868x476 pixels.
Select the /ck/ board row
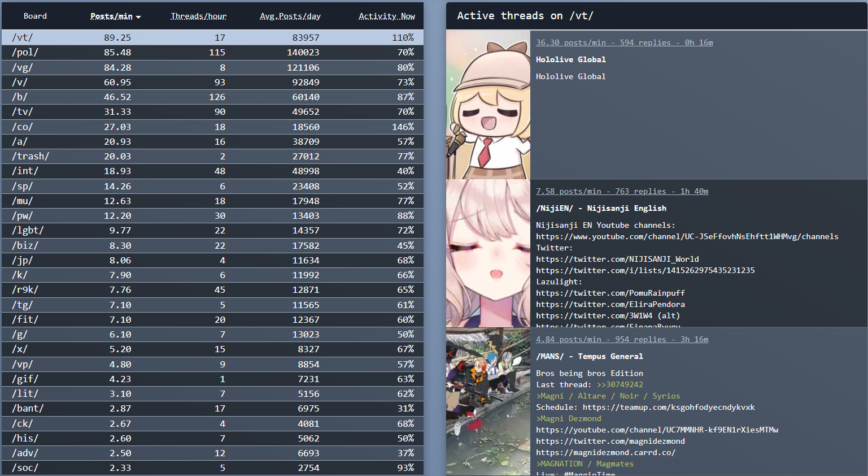[212, 423]
